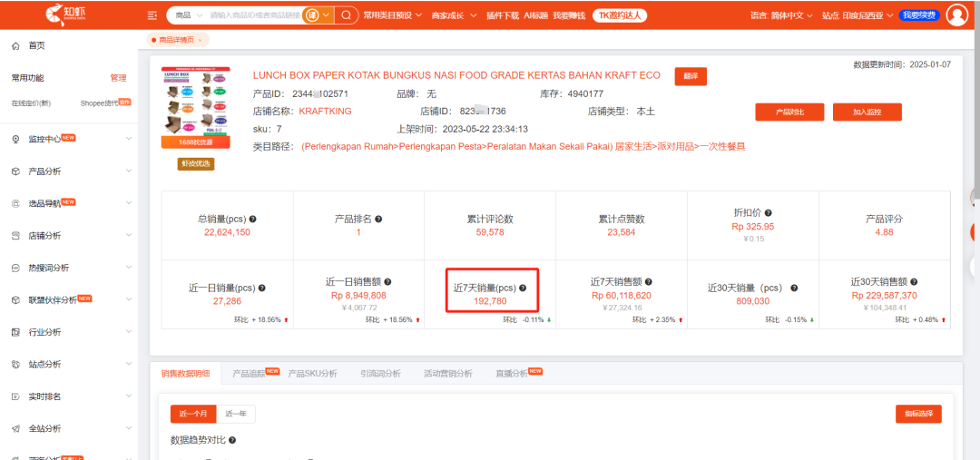Focus the product ID search input
The width and height of the screenshot is (980, 460).
point(255,15)
